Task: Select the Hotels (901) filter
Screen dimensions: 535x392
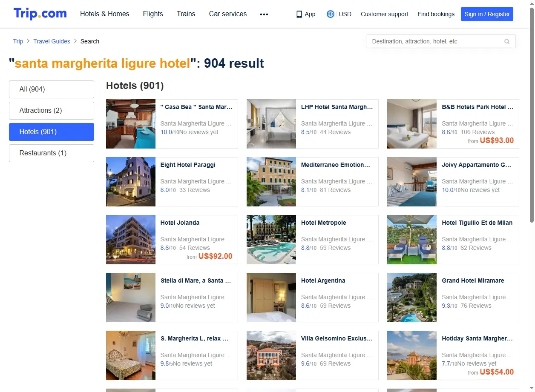Action: pyautogui.click(x=52, y=132)
